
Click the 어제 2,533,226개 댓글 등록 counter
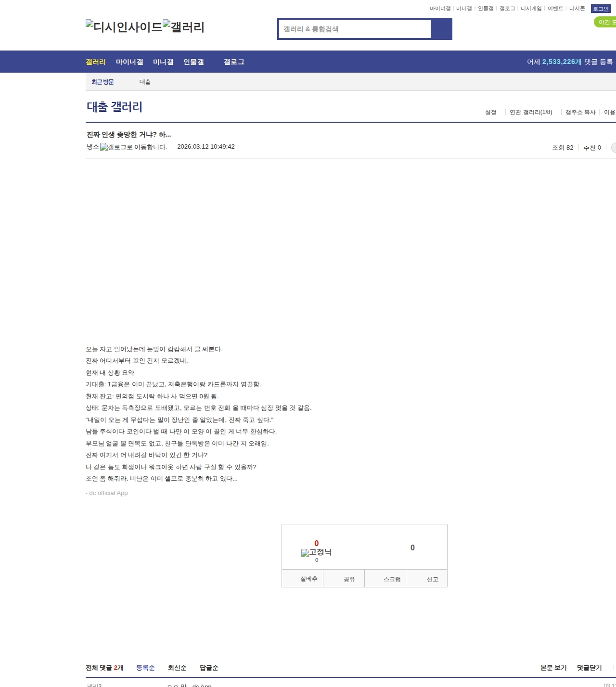coord(570,62)
